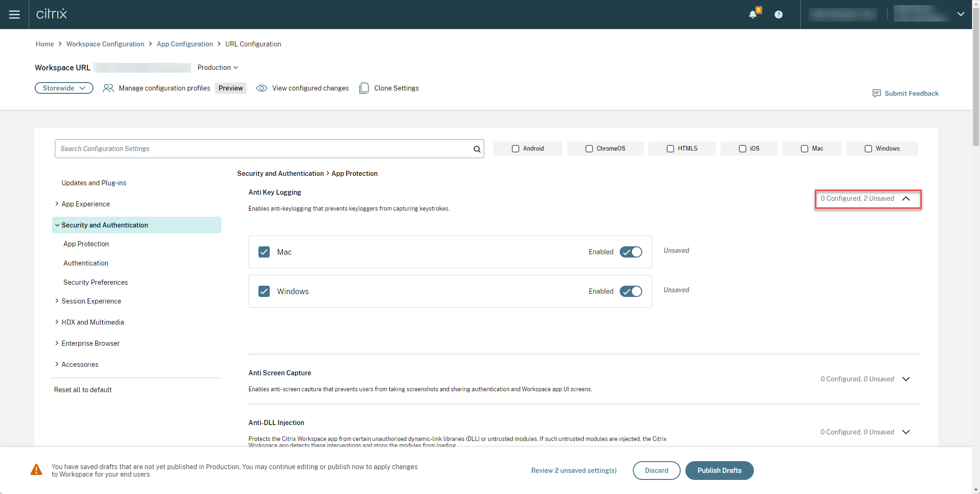Click the View configured changes eye icon
Viewport: 980px width, 494px height.
261,88
